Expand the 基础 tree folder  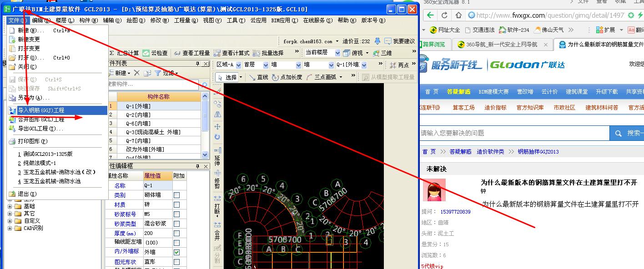click(x=10, y=206)
